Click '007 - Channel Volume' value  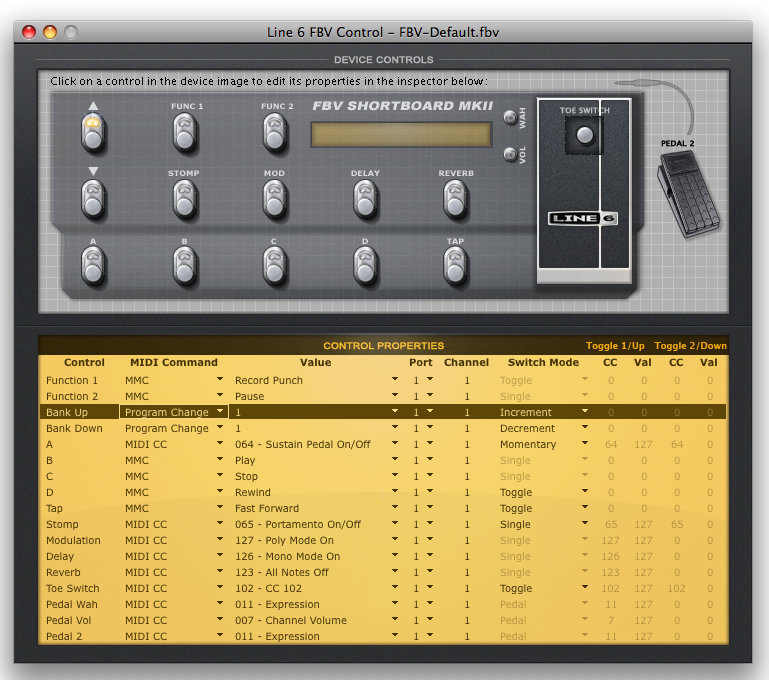tap(291, 620)
